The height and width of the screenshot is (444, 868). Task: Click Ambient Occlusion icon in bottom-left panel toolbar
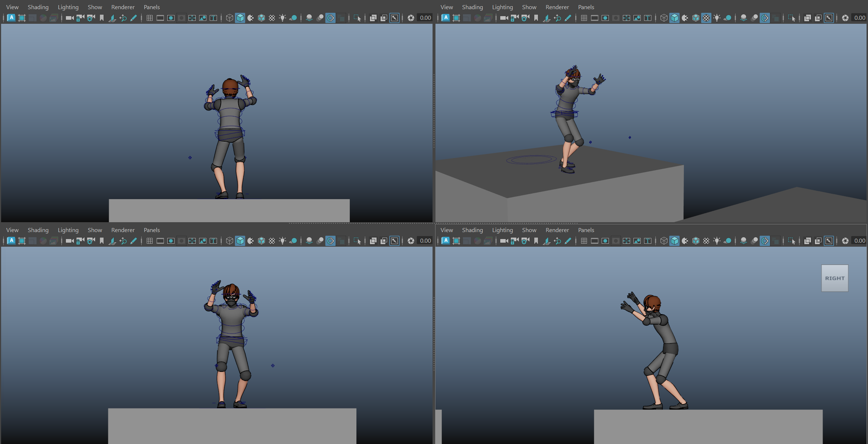[309, 241]
